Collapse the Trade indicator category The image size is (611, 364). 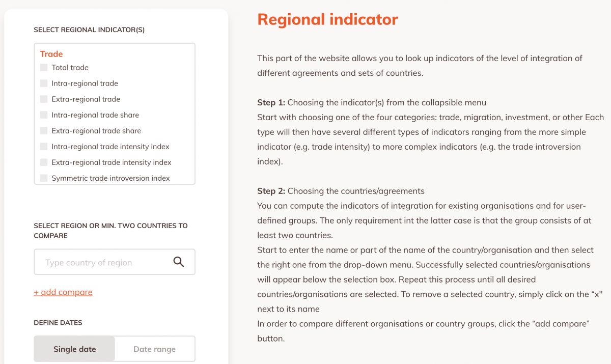click(x=51, y=54)
